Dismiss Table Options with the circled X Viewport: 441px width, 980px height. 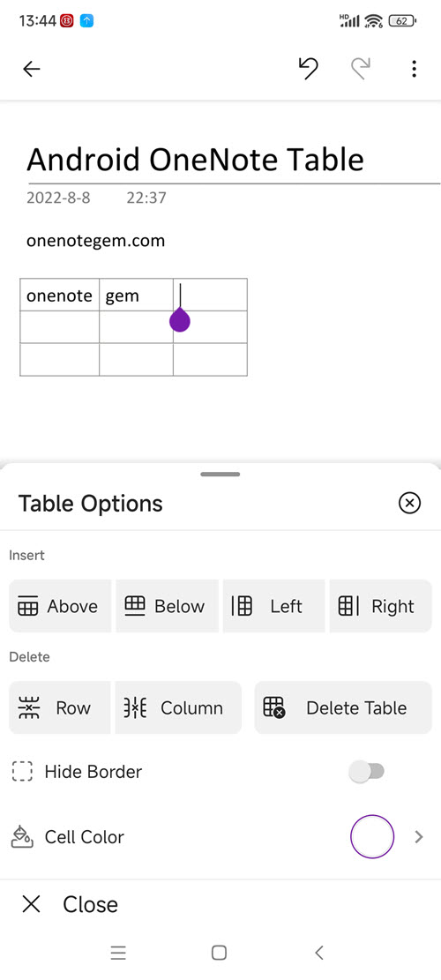coord(410,503)
